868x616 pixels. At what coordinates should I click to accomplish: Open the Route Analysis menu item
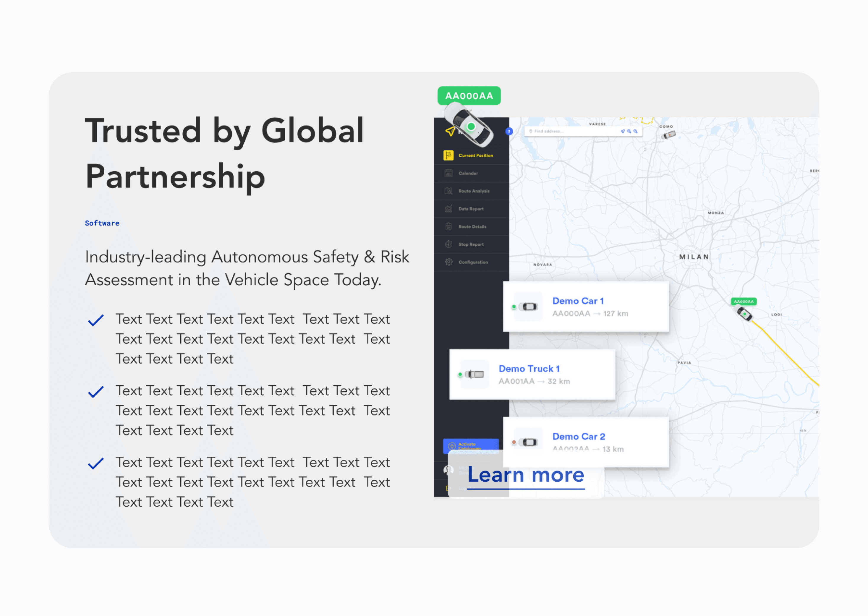tap(474, 191)
